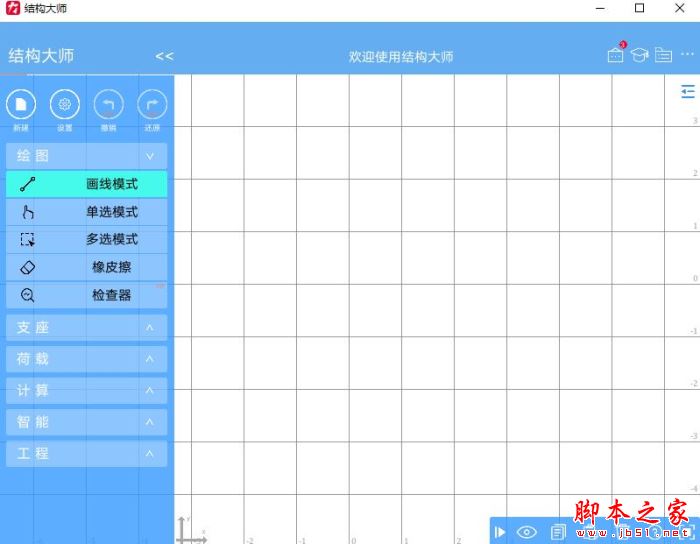Open the shop bag icon with notification badge
Screen dimensions: 700x544
click(616, 54)
